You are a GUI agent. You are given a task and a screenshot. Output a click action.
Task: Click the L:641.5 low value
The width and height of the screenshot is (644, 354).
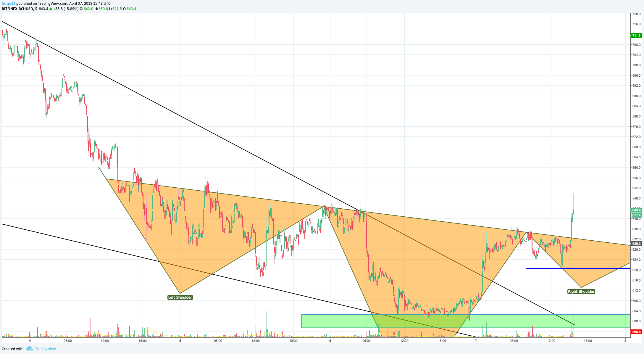115,9
